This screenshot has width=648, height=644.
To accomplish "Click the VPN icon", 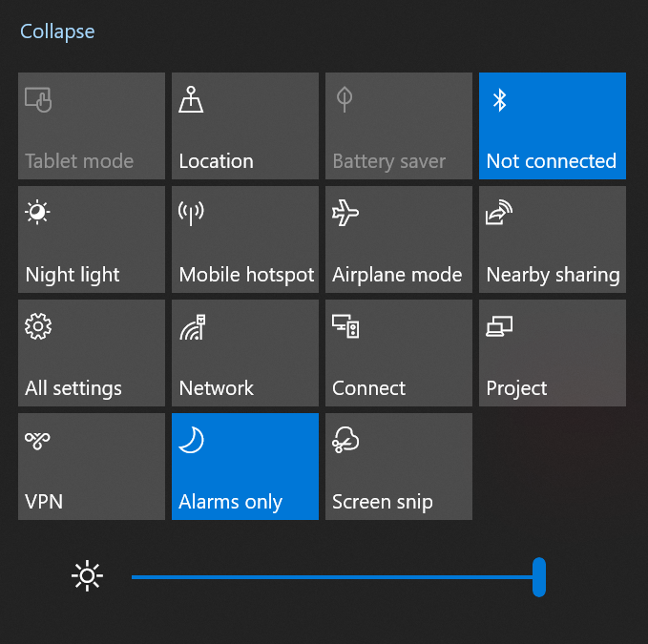I will tap(38, 440).
